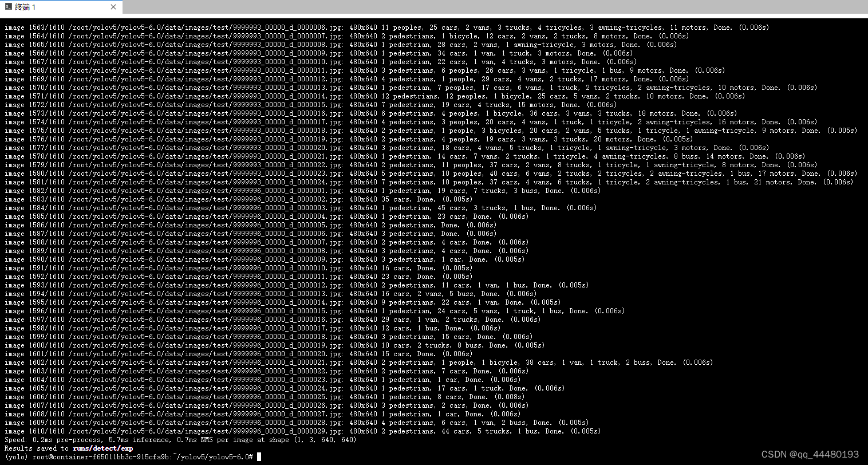Click the terminal cursor at the prompt
Screen dimensions: 868x465
click(x=259, y=456)
